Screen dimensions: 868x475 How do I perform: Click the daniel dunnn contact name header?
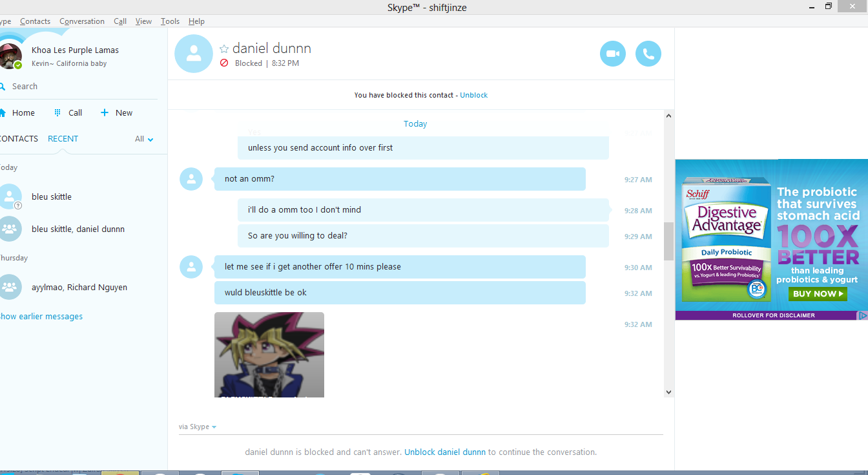pyautogui.click(x=272, y=48)
